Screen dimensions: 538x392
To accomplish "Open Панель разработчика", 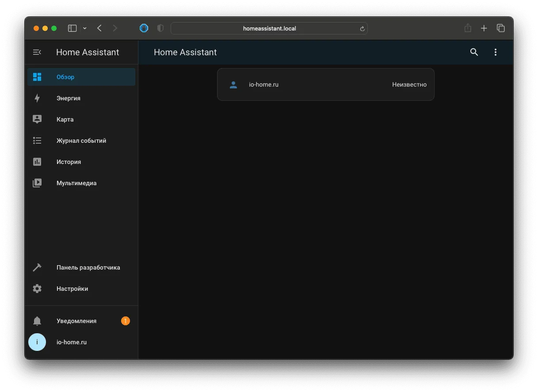I will tap(81, 267).
